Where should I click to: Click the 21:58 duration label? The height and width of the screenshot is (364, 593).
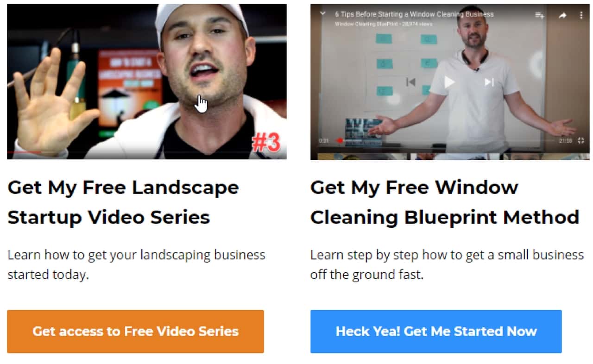pos(566,141)
